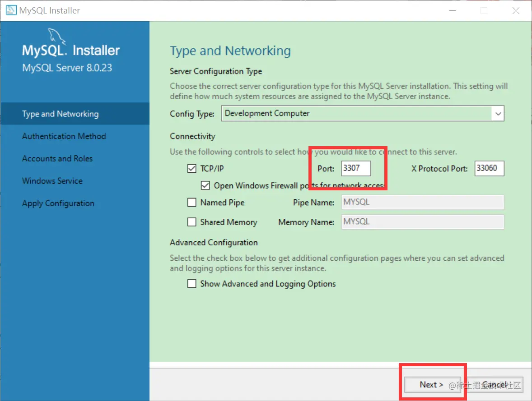
Task: Click the Connectivity section label
Action: pos(192,136)
